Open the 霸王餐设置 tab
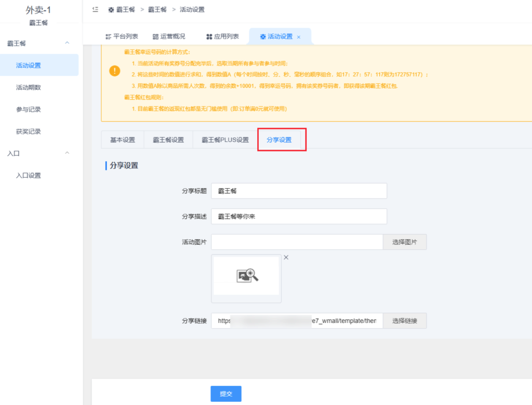The image size is (532, 405). click(168, 140)
